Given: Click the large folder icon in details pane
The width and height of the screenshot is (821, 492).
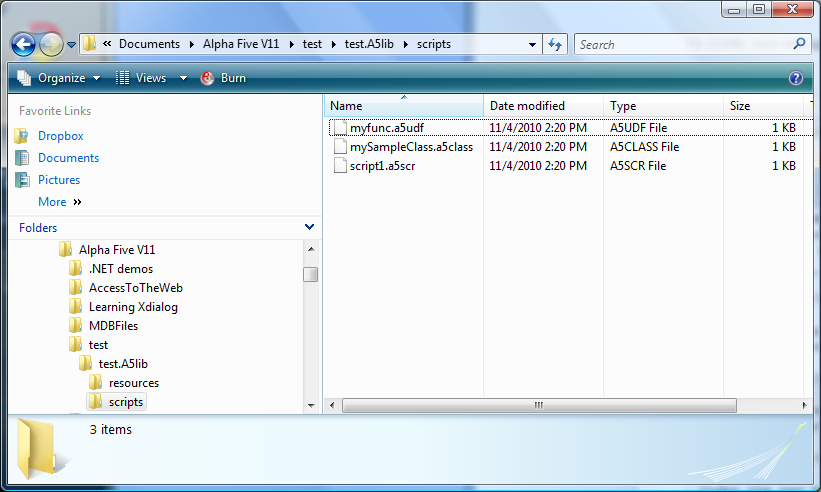Looking at the screenshot, I should coord(40,448).
